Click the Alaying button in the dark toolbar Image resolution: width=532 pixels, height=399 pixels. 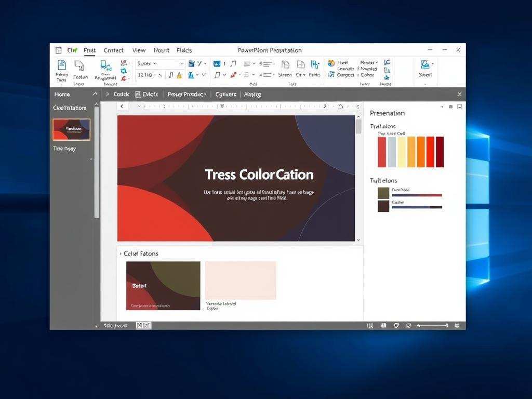tap(252, 95)
